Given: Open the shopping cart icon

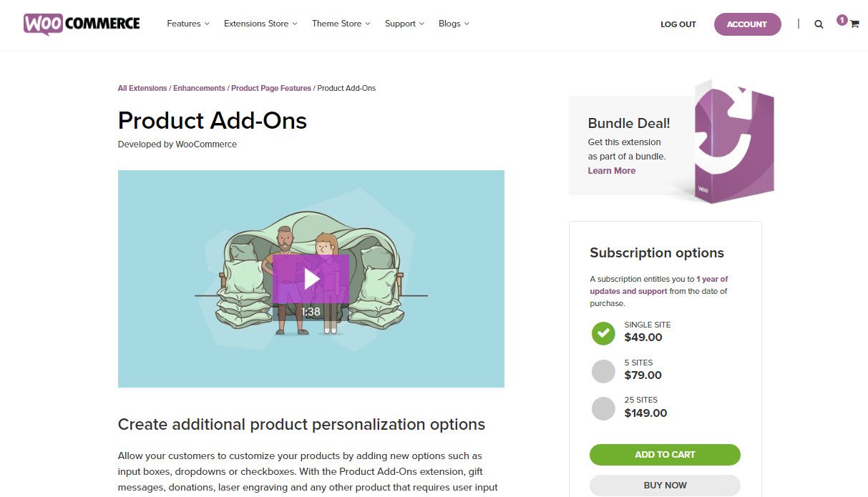Looking at the screenshot, I should [x=854, y=24].
